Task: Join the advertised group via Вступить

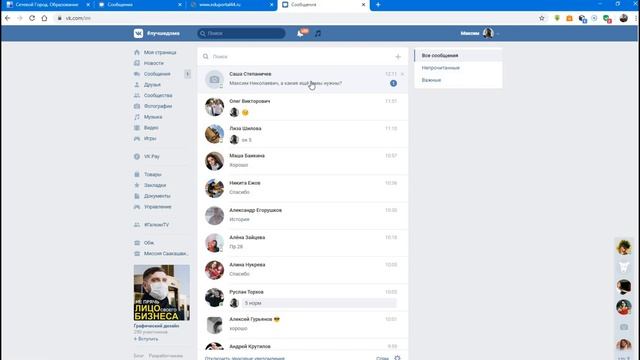Action: click(x=146, y=339)
